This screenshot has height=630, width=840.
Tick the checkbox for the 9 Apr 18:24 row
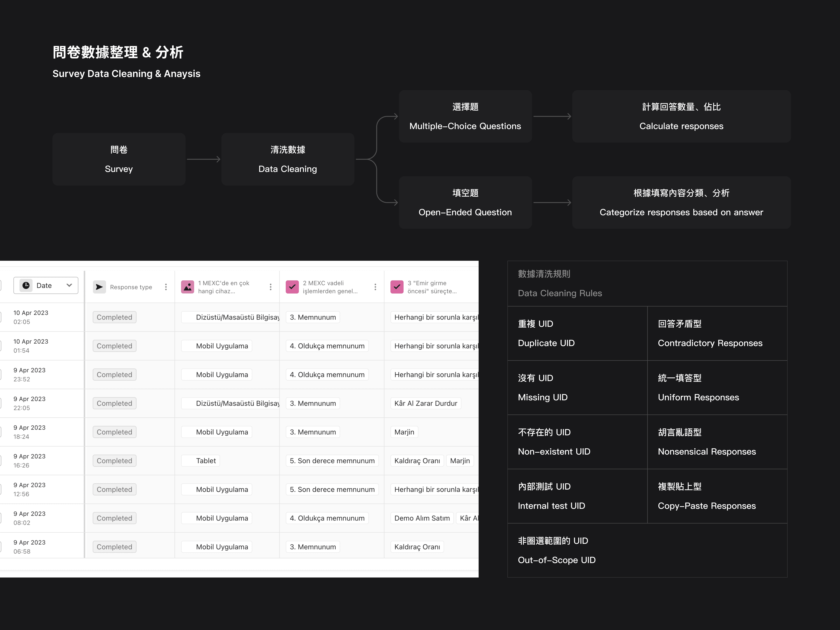1,432
